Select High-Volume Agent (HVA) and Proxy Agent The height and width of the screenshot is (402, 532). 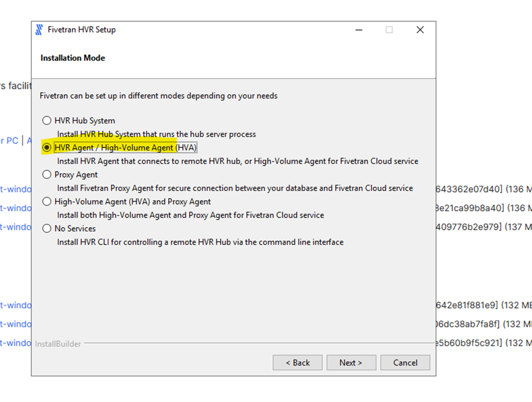[47, 202]
